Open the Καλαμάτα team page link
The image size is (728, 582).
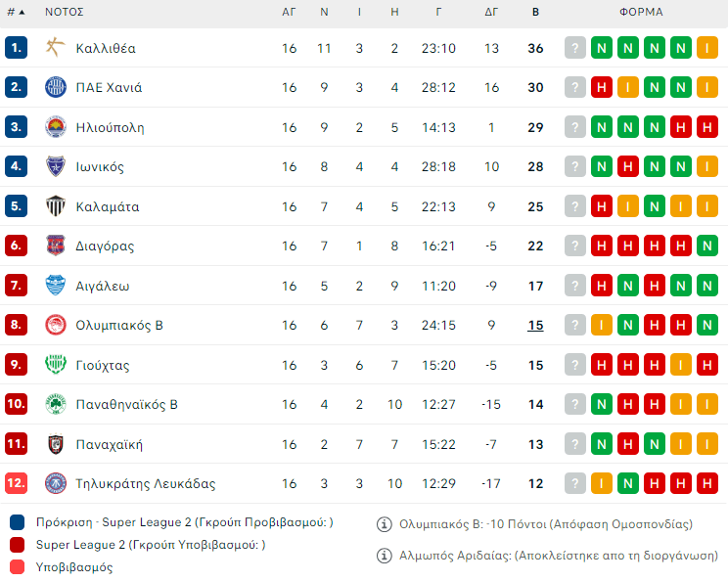pos(108,206)
